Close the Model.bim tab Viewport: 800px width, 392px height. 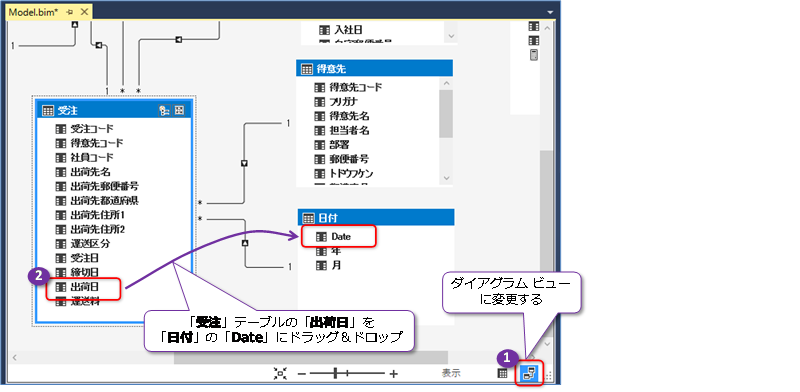tap(84, 12)
